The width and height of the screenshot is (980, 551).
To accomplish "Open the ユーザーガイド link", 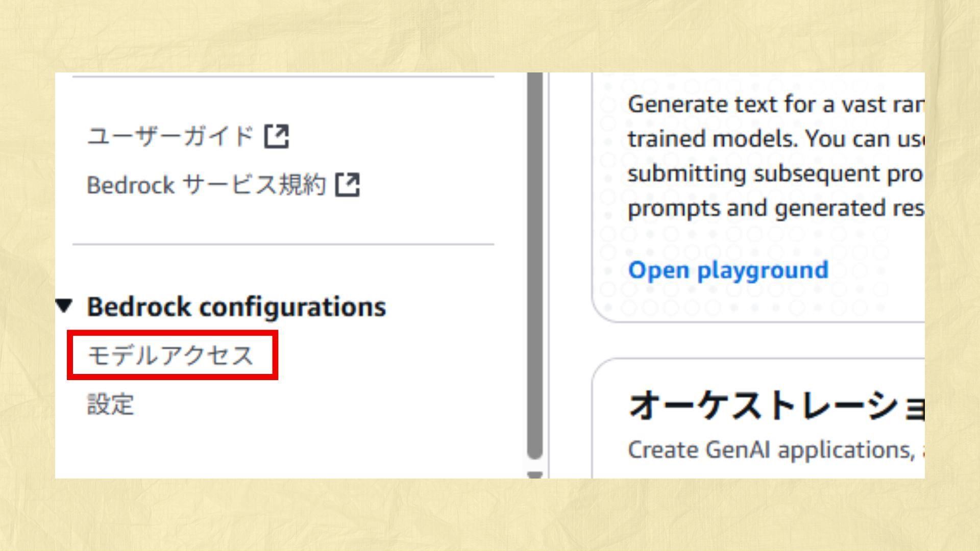I will click(x=170, y=137).
